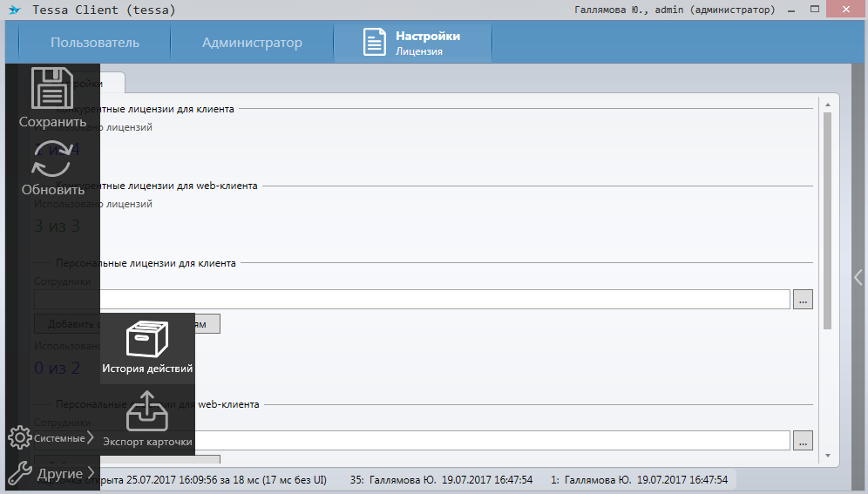Click status bar entry 35: Галлямова Ю.
Screen dimensions: 868x494
coord(440,480)
